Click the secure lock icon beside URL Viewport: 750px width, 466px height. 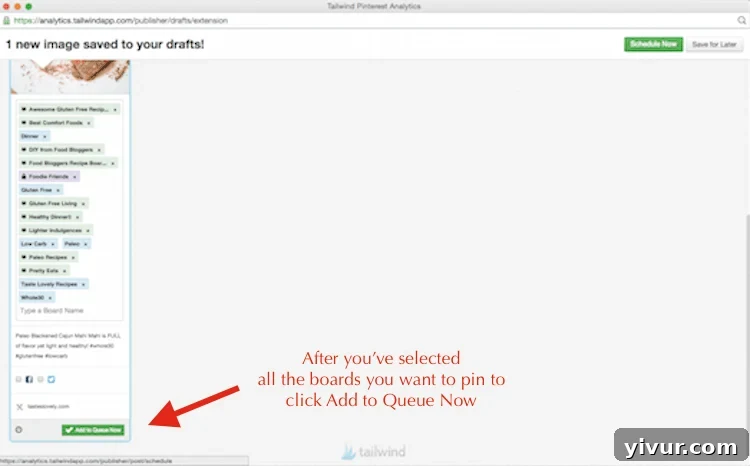[7, 20]
